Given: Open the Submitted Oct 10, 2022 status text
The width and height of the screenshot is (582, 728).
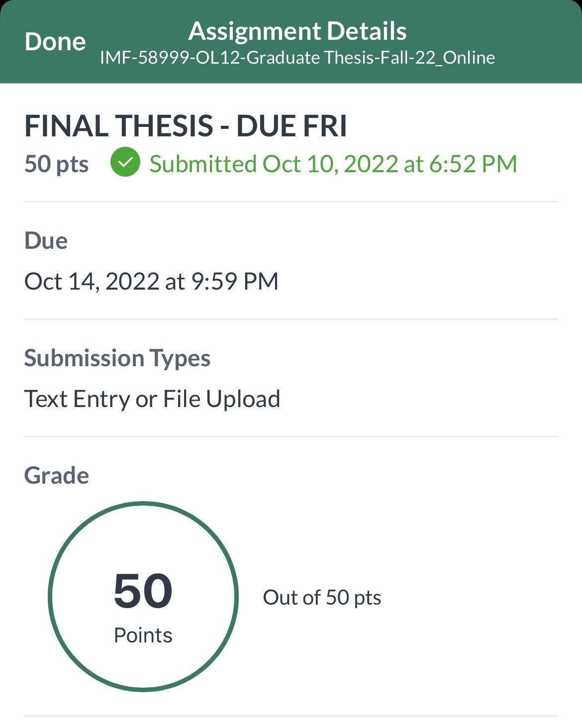Looking at the screenshot, I should tap(333, 164).
